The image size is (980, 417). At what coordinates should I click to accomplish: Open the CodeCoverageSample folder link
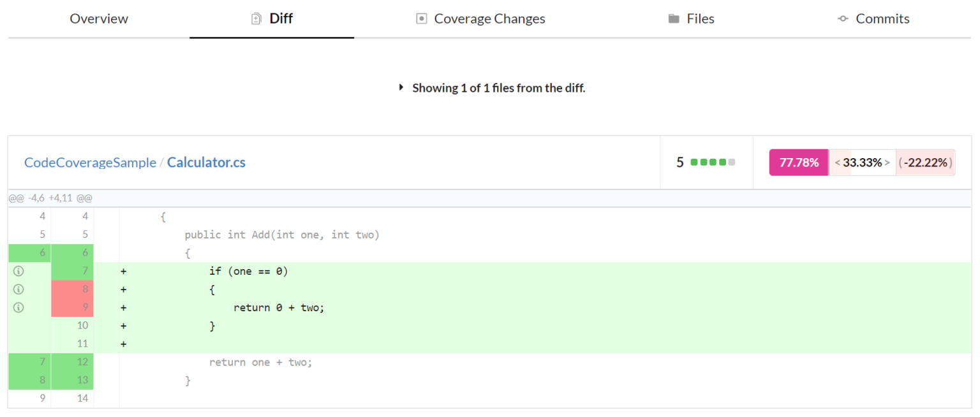click(x=90, y=163)
